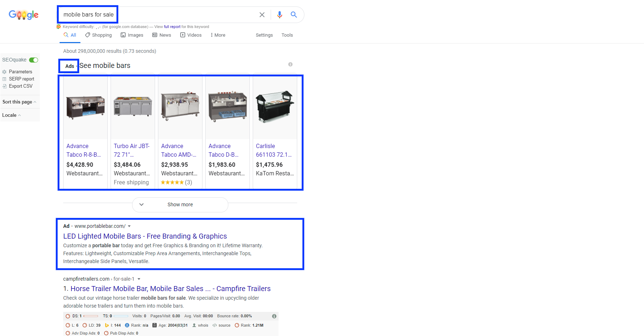Open the Tools menu
The width and height of the screenshot is (644, 336).
[x=287, y=35]
